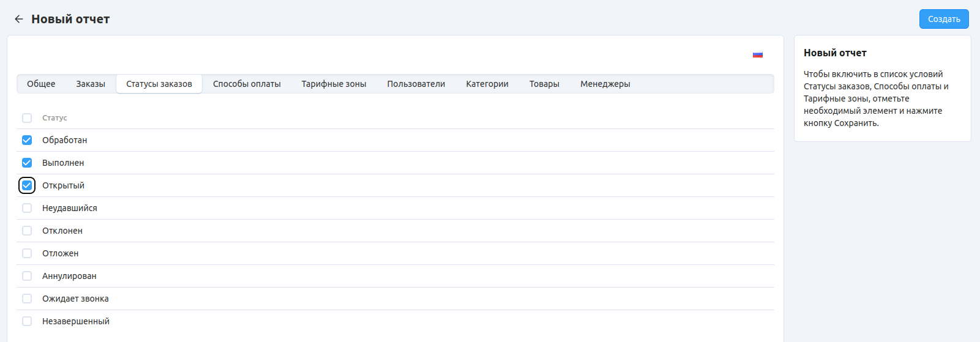The width and height of the screenshot is (980, 342).
Task: Enable the Аннулирован status checkbox
Action: click(27, 276)
